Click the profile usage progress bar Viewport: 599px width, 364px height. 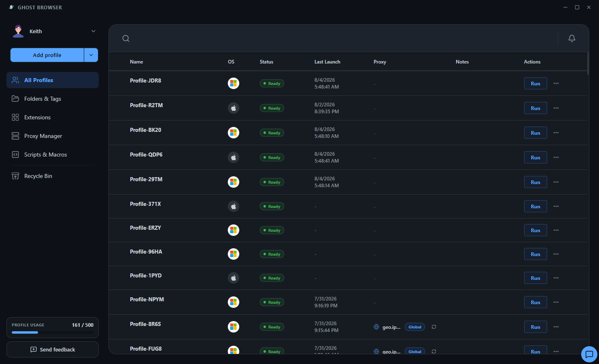coord(53,332)
